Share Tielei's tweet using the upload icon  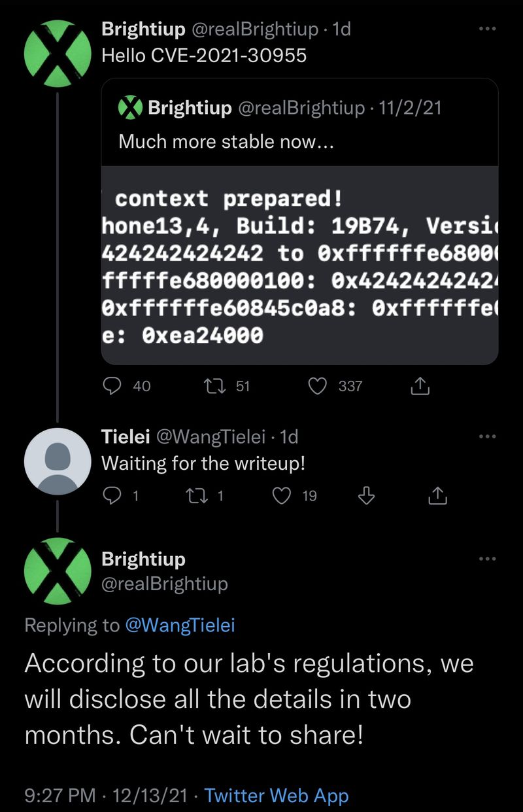(x=437, y=496)
